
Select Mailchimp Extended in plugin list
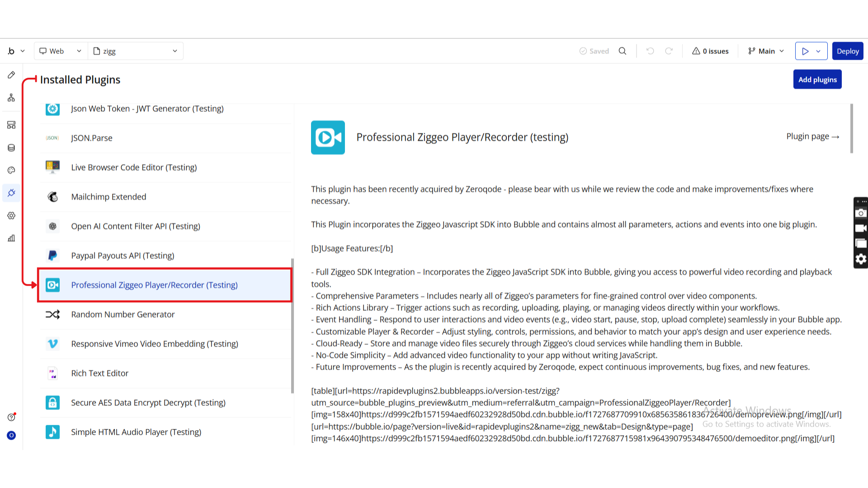(x=108, y=197)
